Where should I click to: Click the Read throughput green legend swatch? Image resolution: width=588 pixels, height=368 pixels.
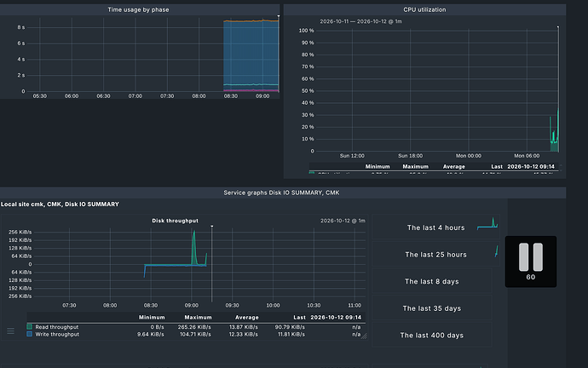[29, 327]
